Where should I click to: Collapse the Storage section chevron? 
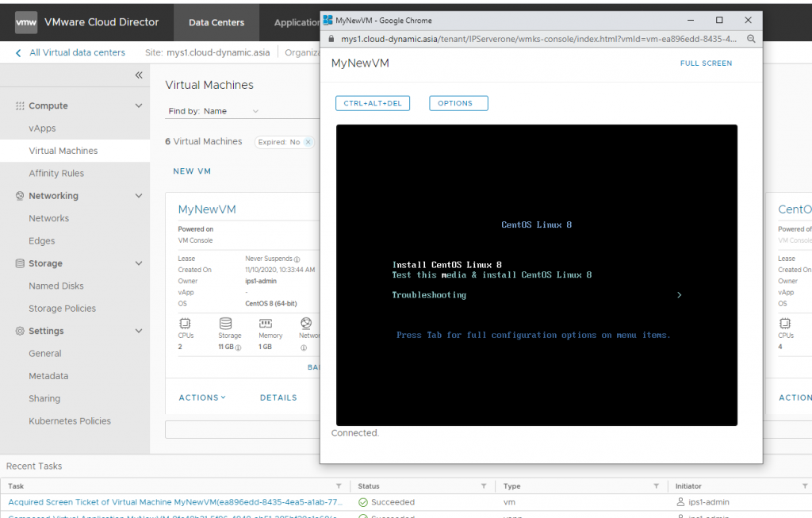pyautogui.click(x=139, y=263)
